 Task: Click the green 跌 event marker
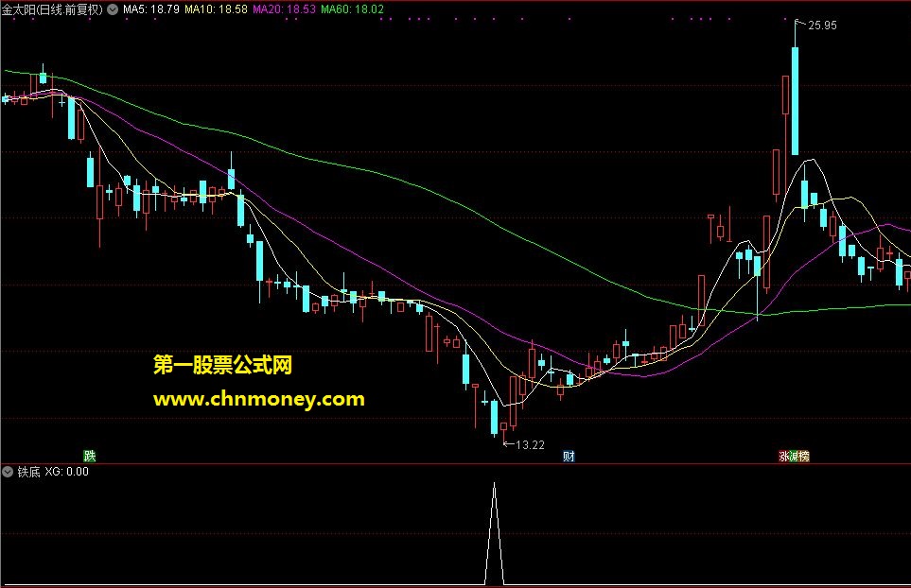point(90,456)
